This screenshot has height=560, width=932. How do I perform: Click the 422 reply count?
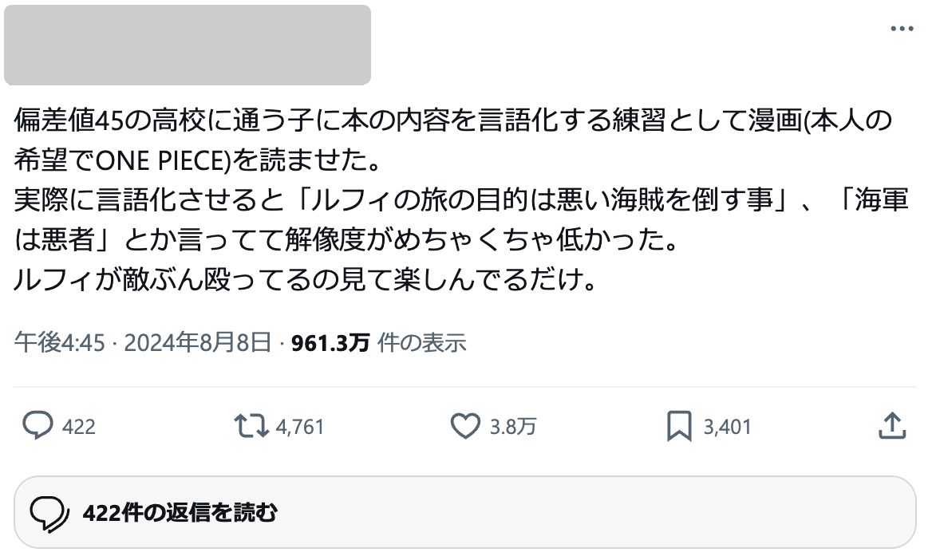78,427
